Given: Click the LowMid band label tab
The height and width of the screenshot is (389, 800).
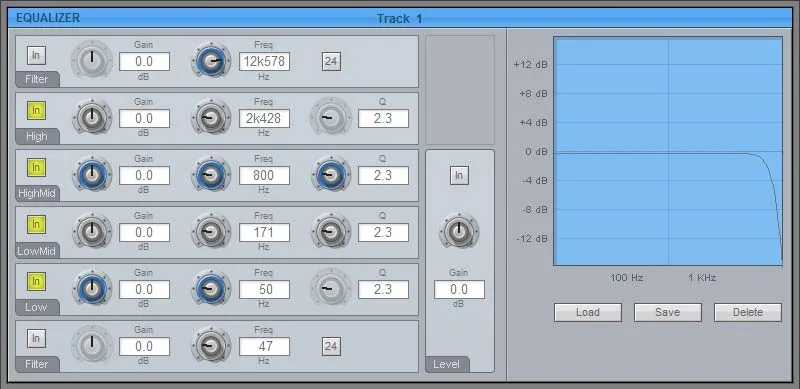Looking at the screenshot, I should (x=37, y=251).
